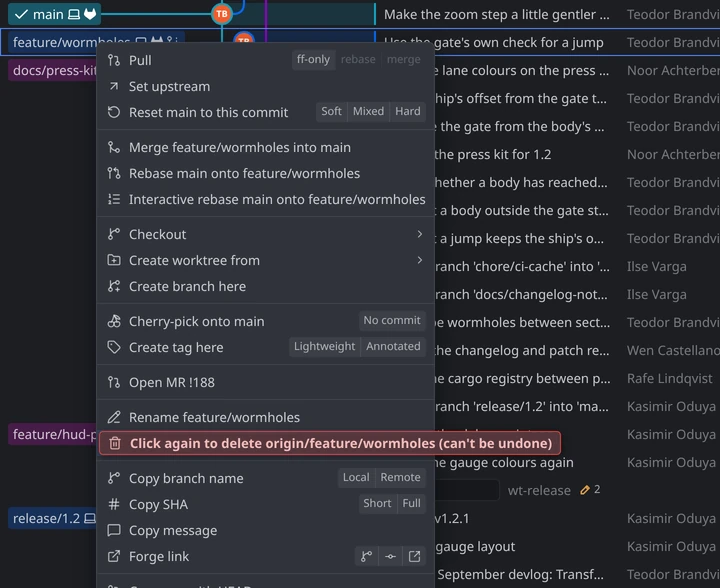This screenshot has height=588, width=720.
Task: Create an Annotated tag
Action: click(x=393, y=347)
